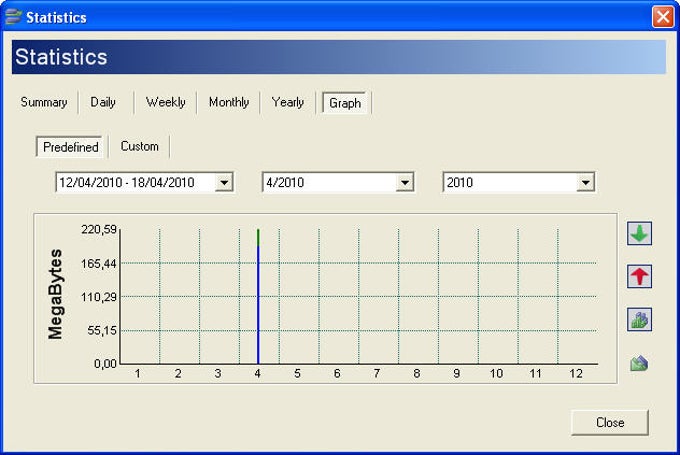Image resolution: width=680 pixels, height=455 pixels.
Task: Click the 12/04/2010 - 18/04/2010 date field
Action: coord(134,183)
